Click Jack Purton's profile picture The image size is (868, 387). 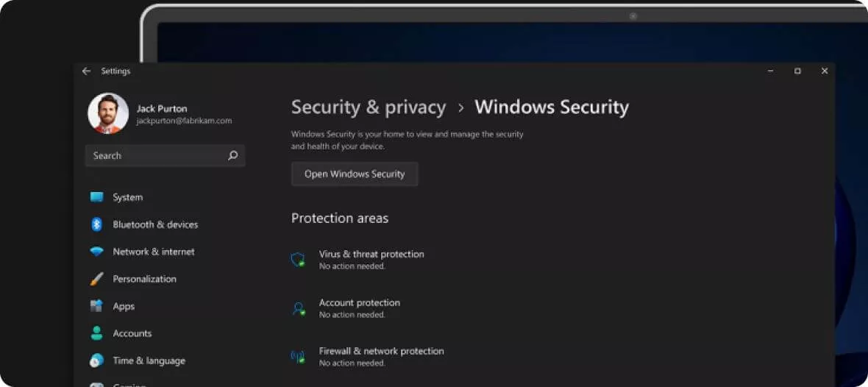coord(108,113)
